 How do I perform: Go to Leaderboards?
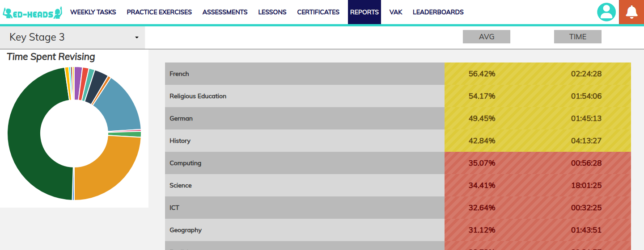pyautogui.click(x=438, y=12)
